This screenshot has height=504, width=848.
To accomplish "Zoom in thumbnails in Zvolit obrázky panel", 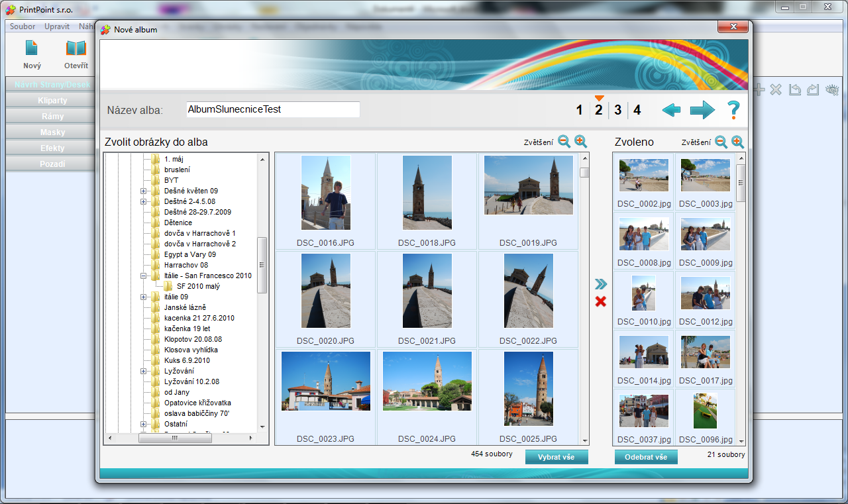I will [x=581, y=141].
